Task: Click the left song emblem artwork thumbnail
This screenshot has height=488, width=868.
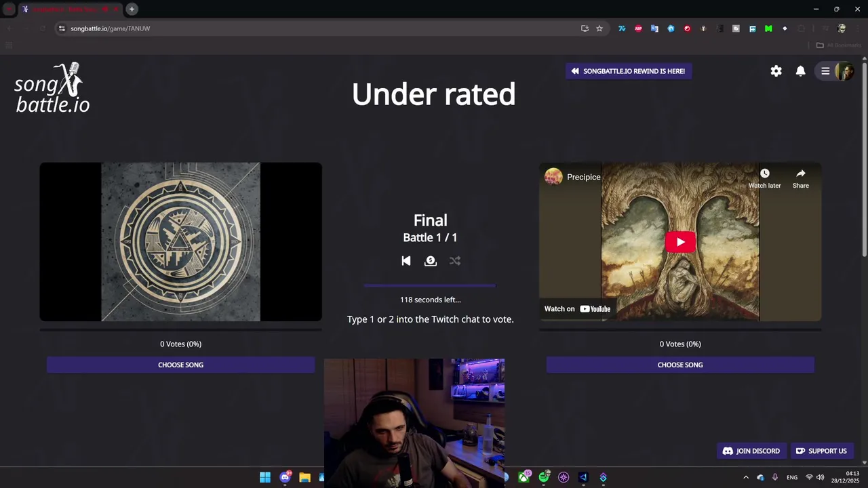Action: [180, 242]
